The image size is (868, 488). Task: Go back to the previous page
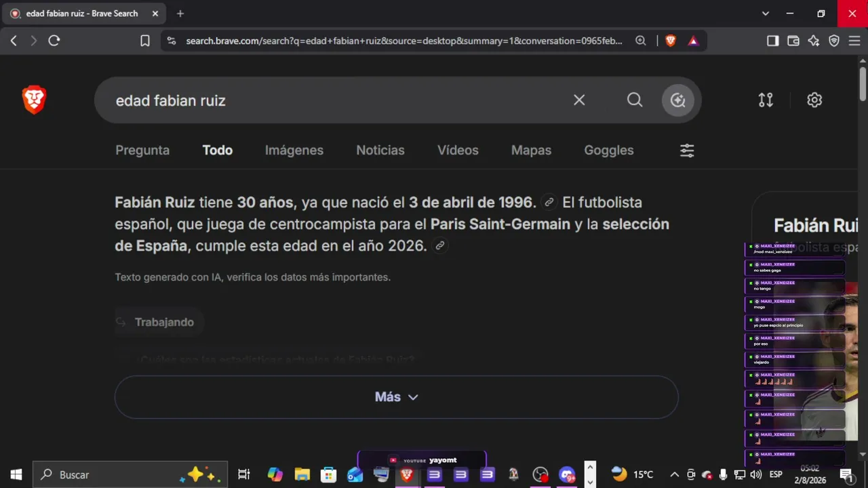pyautogui.click(x=14, y=41)
